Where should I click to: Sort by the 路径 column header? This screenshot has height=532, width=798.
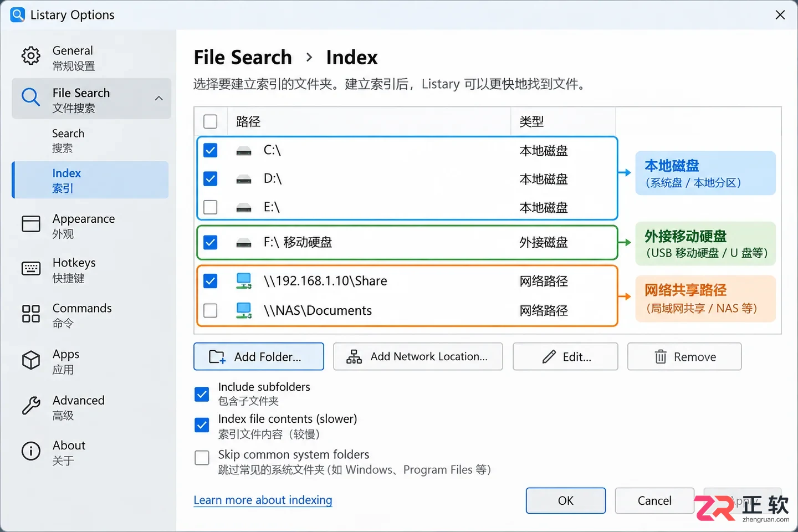[x=369, y=121]
